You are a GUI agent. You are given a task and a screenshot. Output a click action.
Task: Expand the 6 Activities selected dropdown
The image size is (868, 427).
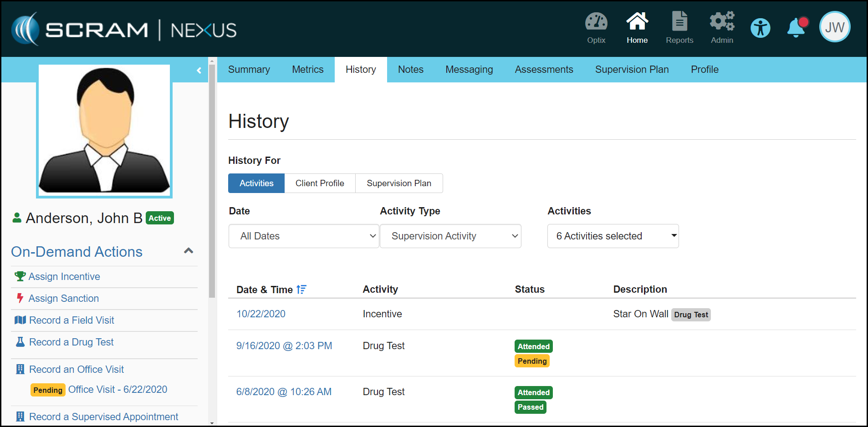(613, 236)
